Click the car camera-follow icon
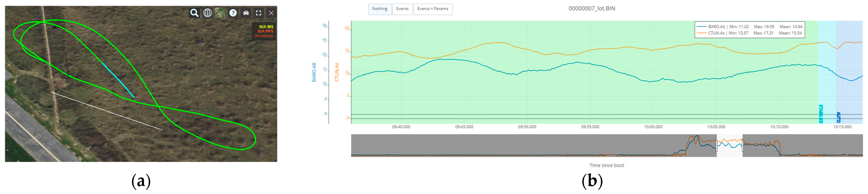 (246, 13)
